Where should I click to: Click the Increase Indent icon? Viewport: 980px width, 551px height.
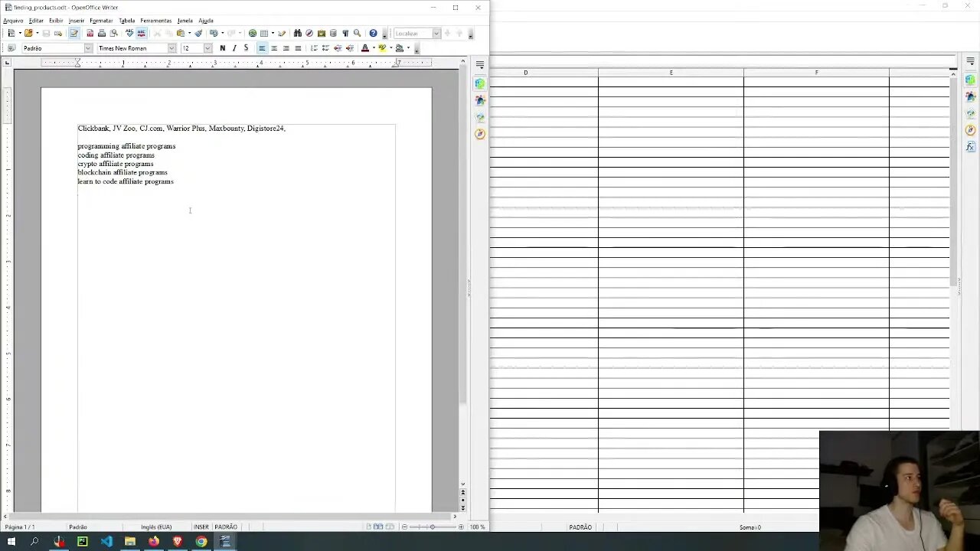point(350,47)
